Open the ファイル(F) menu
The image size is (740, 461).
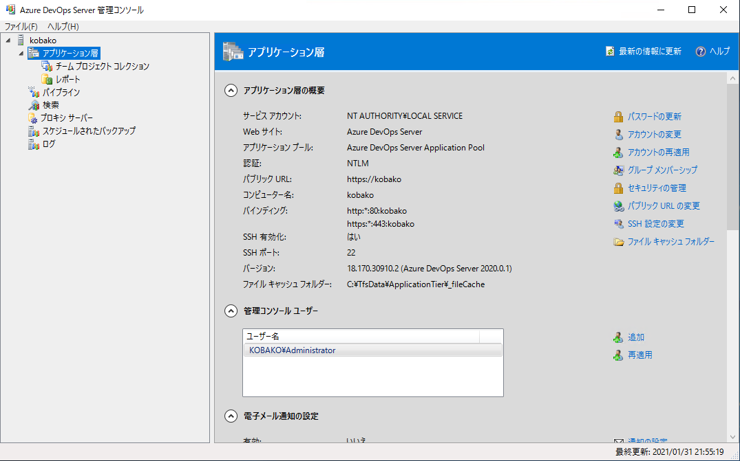[21, 26]
